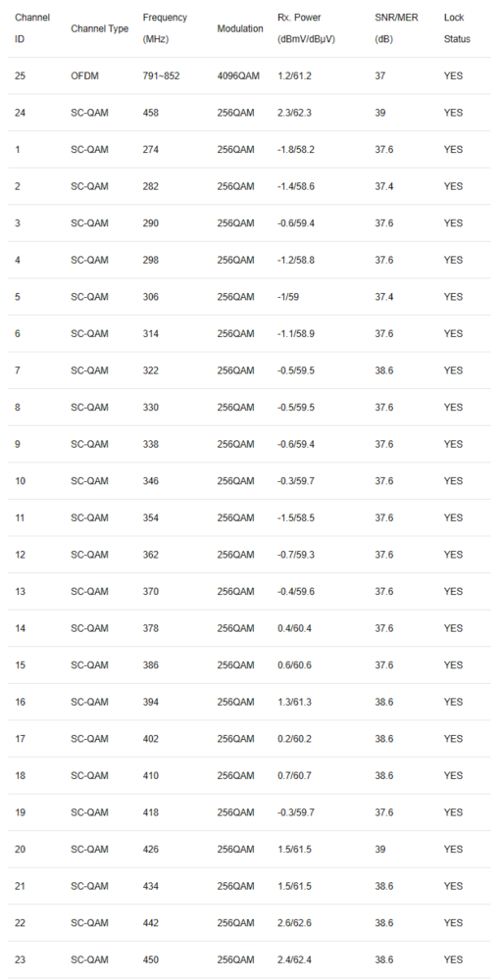The width and height of the screenshot is (501, 980).
Task: Select frequency 394 in channel 16 row
Action: [151, 702]
